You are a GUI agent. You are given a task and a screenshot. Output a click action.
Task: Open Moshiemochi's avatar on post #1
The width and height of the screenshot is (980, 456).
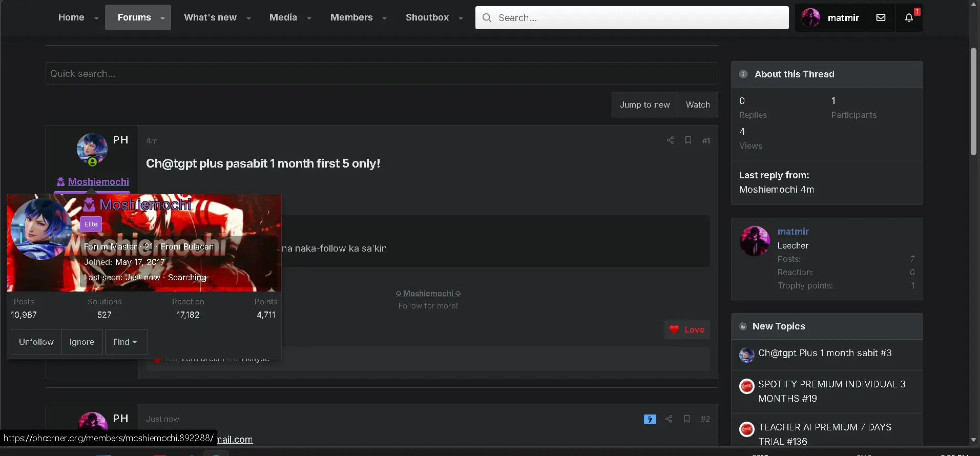[92, 149]
